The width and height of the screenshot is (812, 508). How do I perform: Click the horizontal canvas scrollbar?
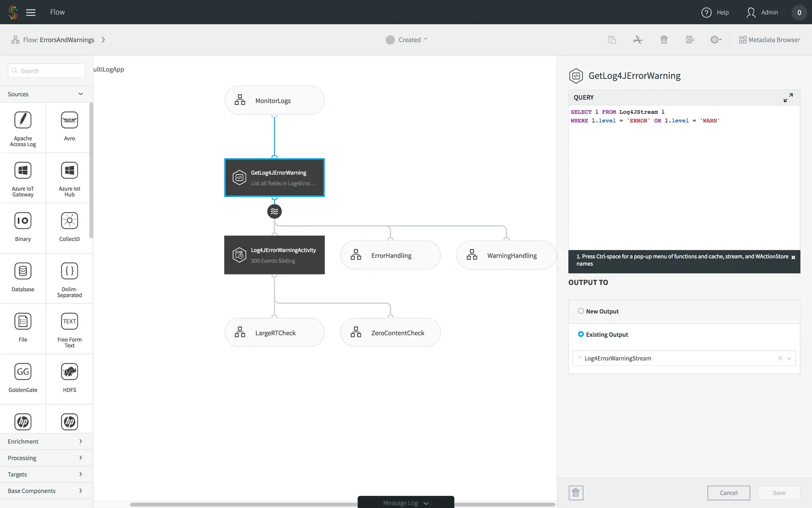pos(241,505)
